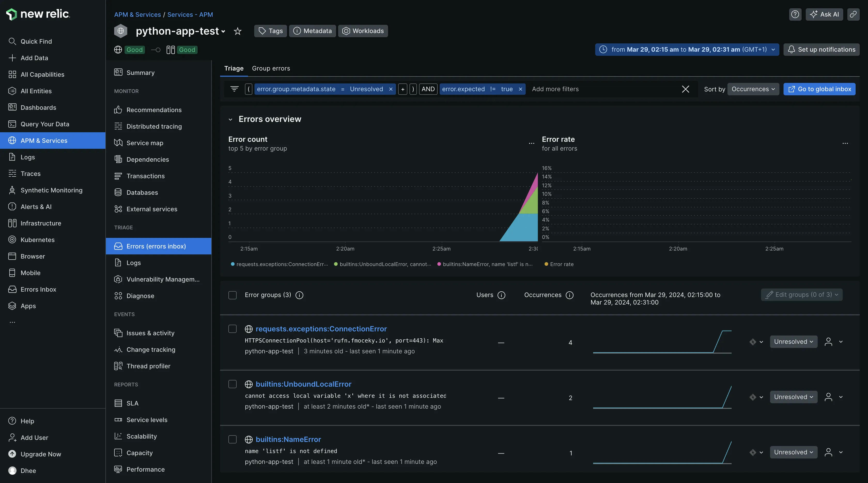Open the Sort by Occurrences dropdown
The height and width of the screenshot is (483, 868).
[753, 89]
